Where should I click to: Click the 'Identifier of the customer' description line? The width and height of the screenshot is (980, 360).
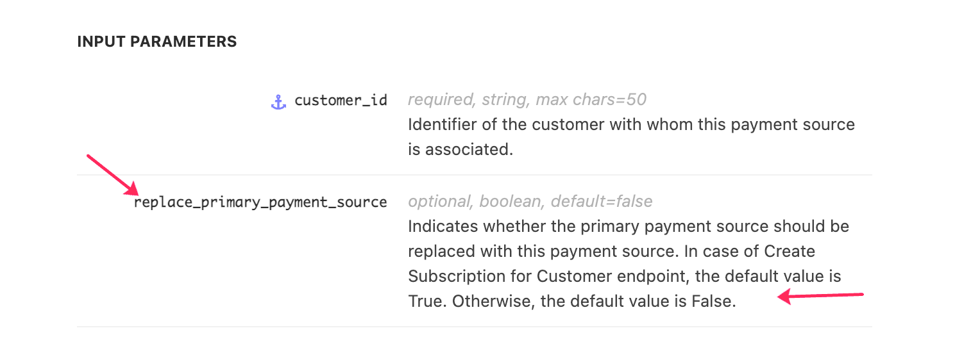(x=632, y=124)
